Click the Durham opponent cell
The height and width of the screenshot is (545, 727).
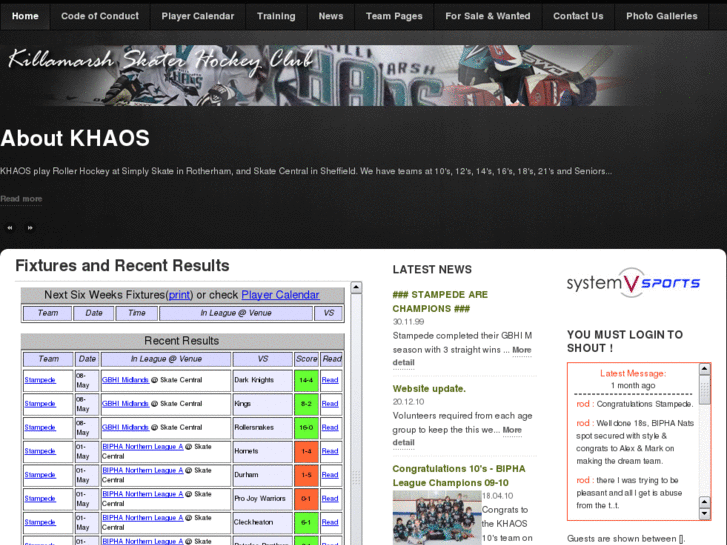[262, 475]
